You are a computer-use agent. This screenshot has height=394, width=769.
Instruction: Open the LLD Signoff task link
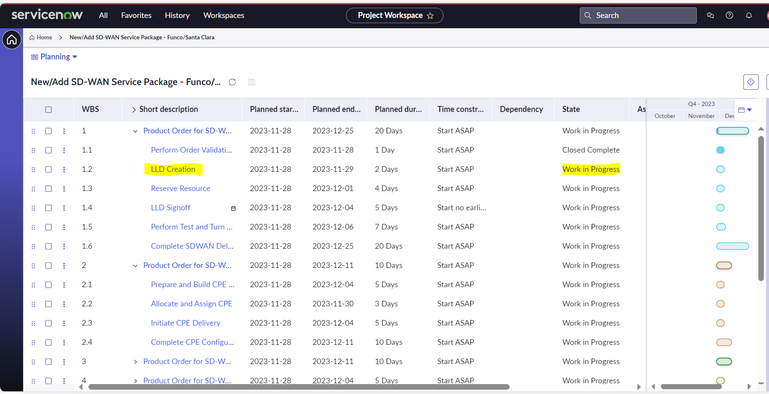(x=170, y=208)
